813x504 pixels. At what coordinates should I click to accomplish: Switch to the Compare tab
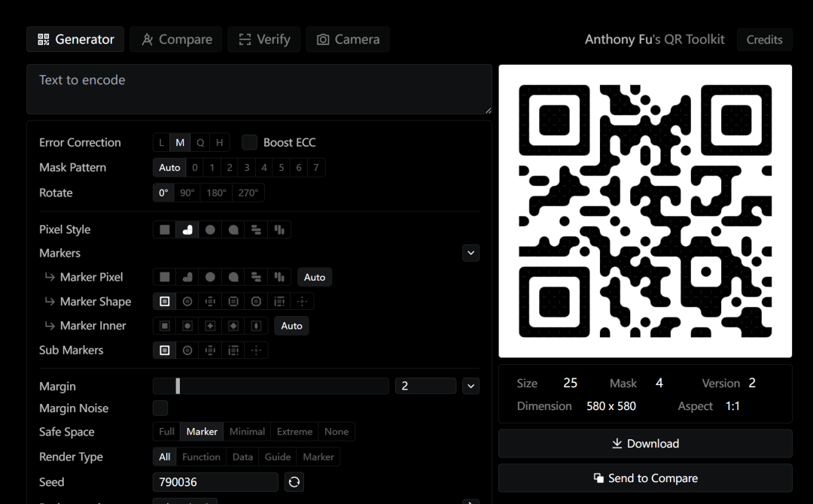pos(175,39)
